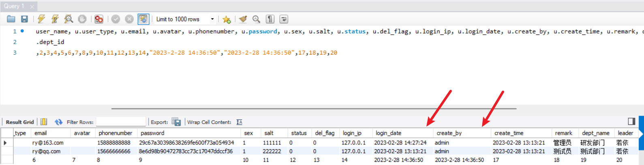Toggle the result side panel view
The height and width of the screenshot is (165, 644).
631,121
